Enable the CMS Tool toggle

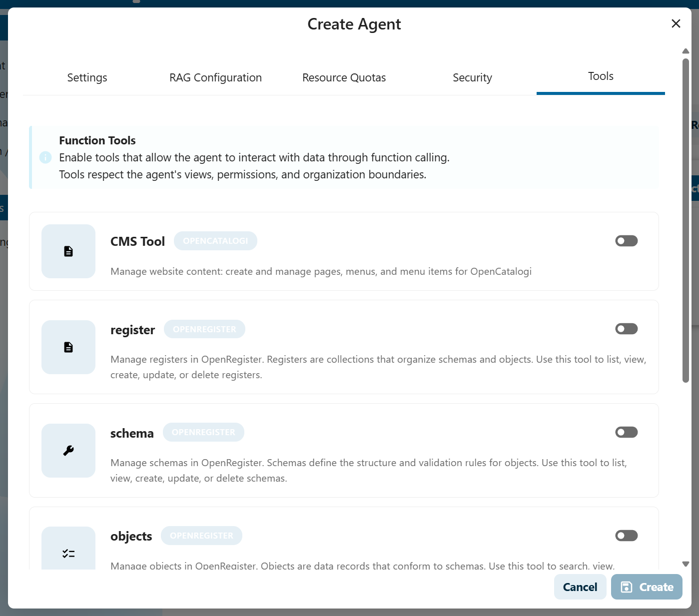pos(626,241)
